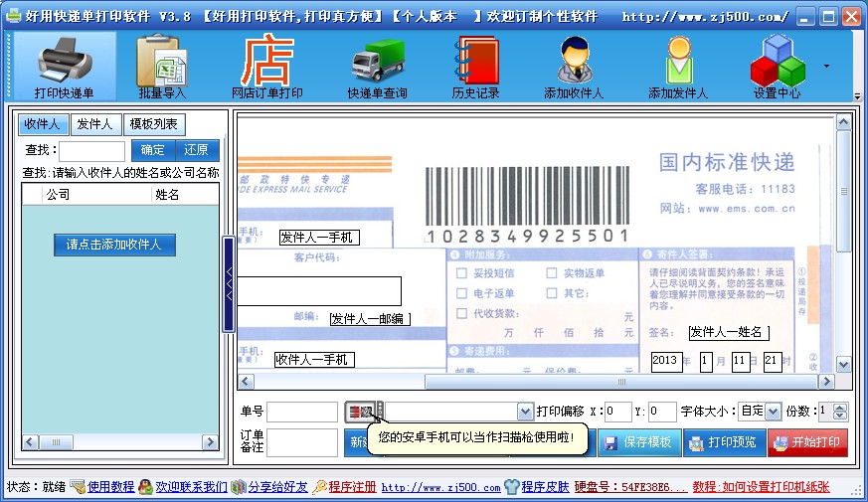The image size is (868, 502).
Task: Click 请点击添加收件人 button
Action: 114,245
